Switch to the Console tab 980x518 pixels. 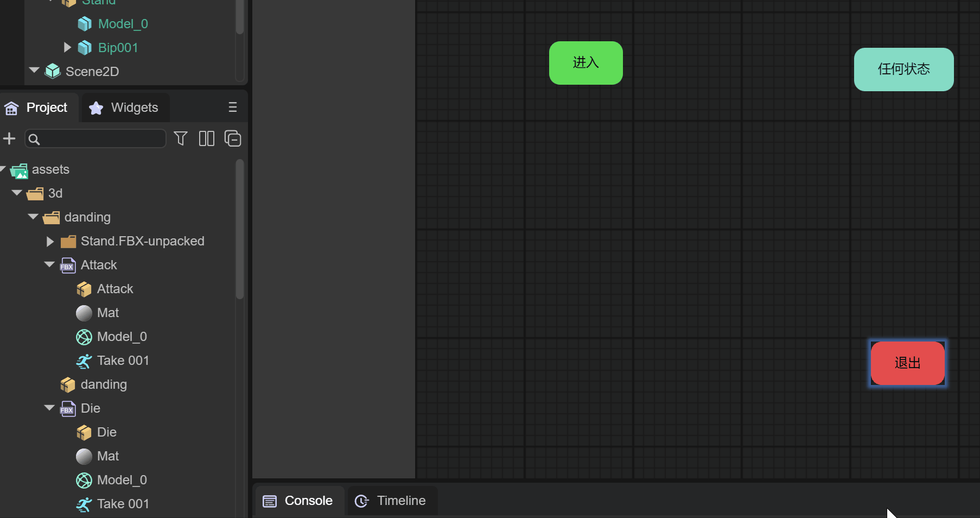[x=298, y=501]
